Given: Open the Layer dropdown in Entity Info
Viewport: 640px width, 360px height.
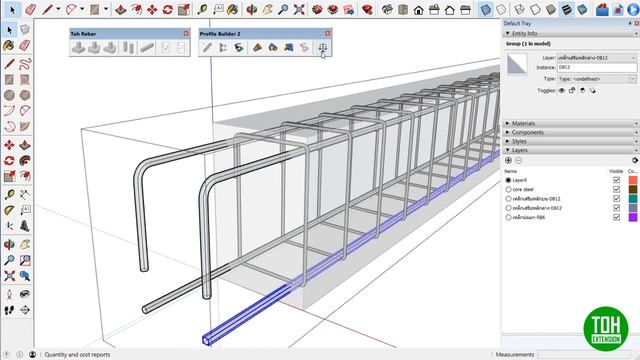Looking at the screenshot, I should pyautogui.click(x=597, y=58).
